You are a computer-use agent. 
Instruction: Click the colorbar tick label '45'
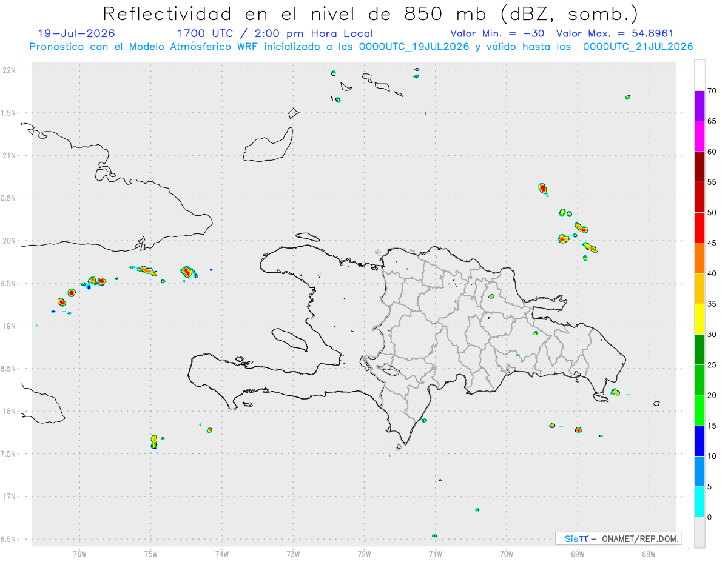click(712, 243)
